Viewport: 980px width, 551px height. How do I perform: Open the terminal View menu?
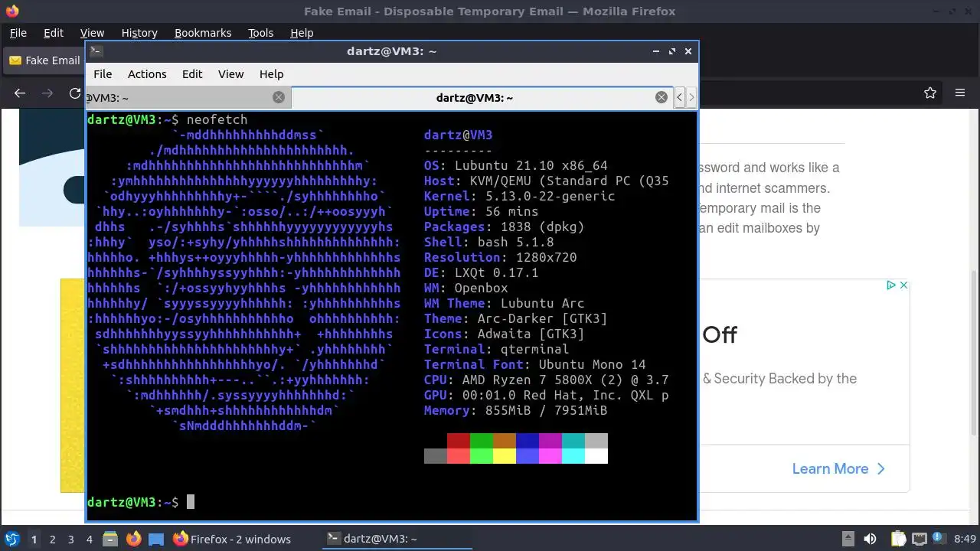pos(230,74)
